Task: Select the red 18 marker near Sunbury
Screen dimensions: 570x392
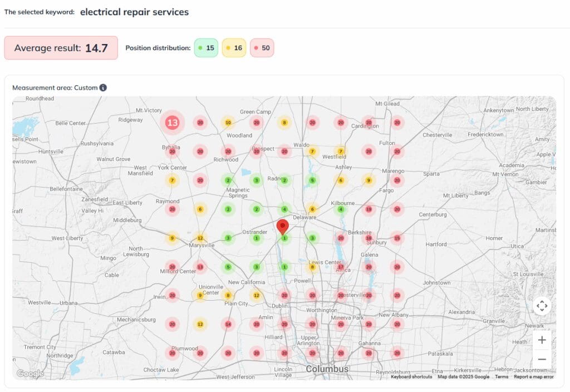Action: [x=368, y=238]
